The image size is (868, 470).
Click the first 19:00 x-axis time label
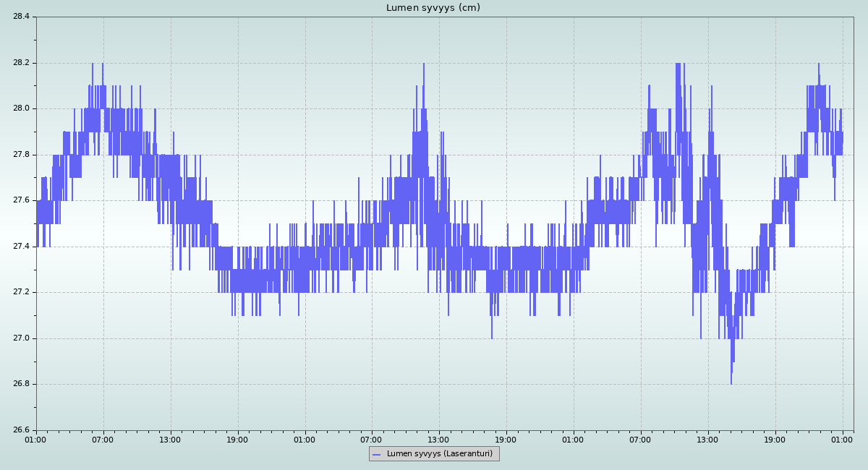(237, 439)
